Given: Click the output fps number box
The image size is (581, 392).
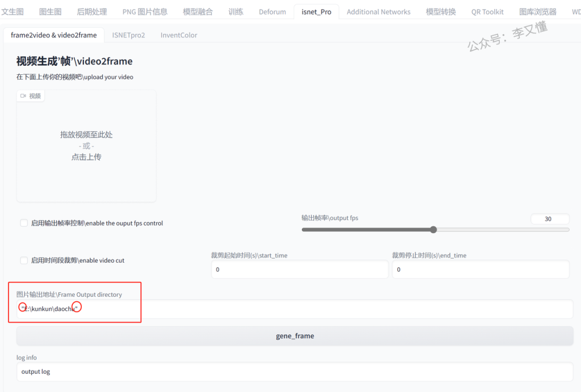Looking at the screenshot, I should (549, 219).
